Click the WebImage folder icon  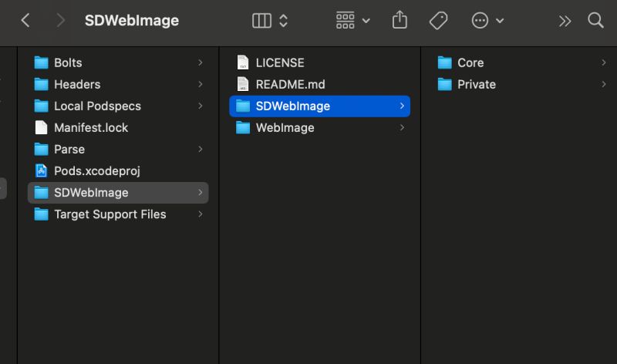click(243, 127)
